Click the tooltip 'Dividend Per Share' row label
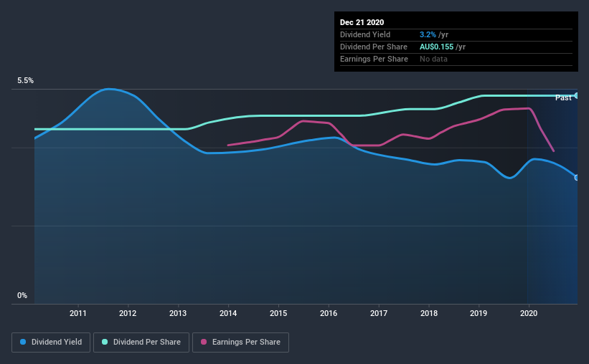This screenshot has width=589, height=364. [373, 47]
